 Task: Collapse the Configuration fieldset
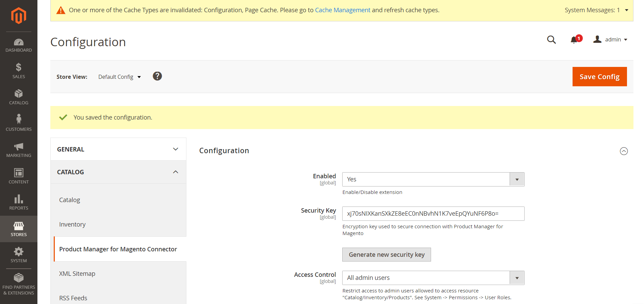tap(624, 151)
